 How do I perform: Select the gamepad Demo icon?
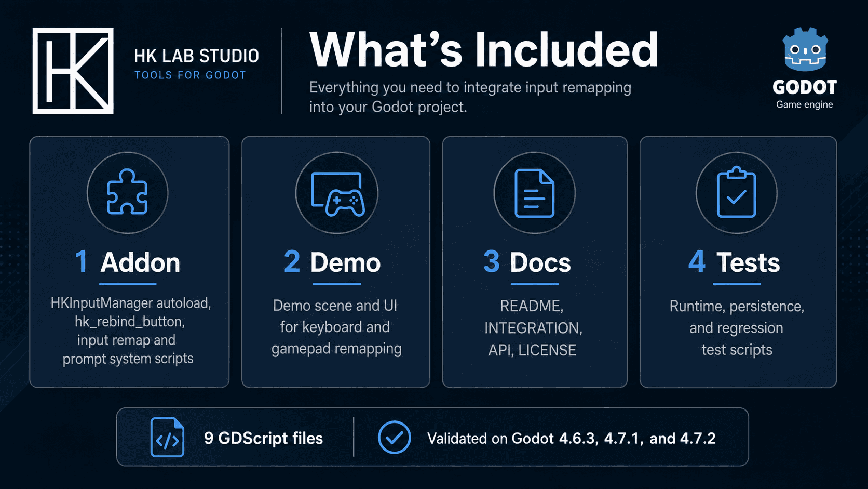(x=337, y=194)
